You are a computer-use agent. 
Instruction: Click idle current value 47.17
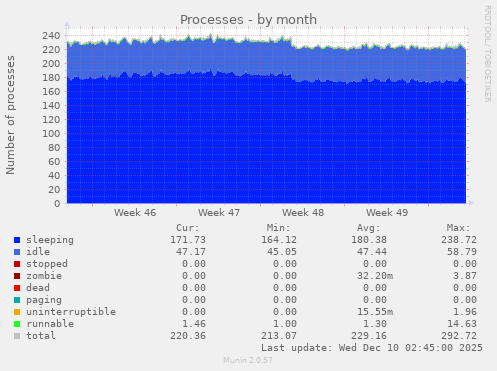(x=191, y=252)
